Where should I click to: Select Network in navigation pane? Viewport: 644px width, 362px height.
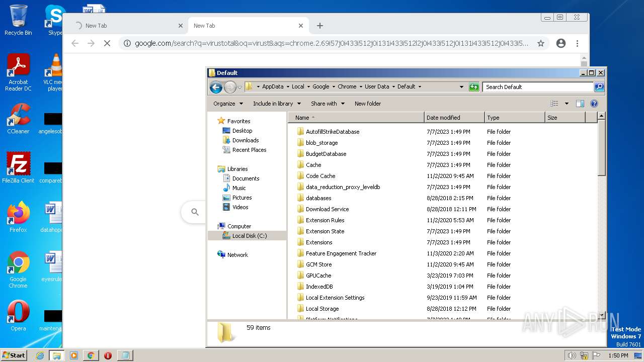(x=237, y=255)
